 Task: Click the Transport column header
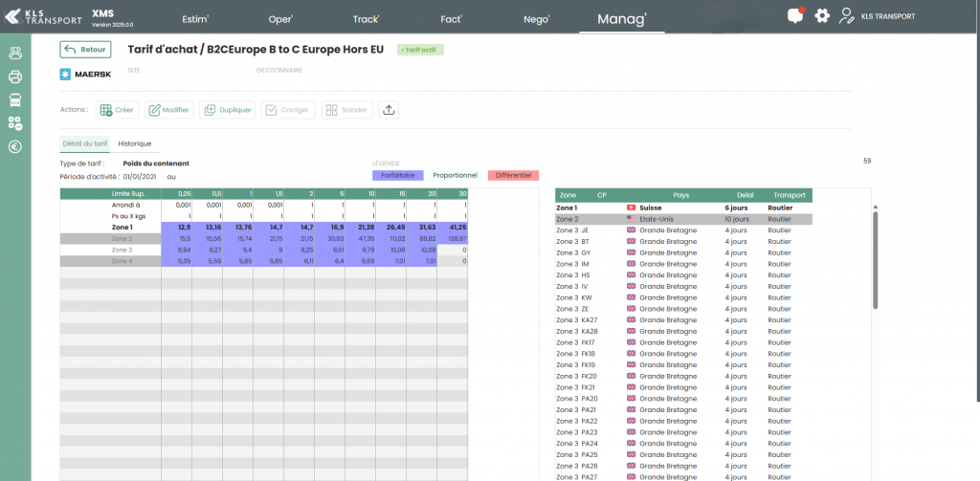(x=790, y=195)
